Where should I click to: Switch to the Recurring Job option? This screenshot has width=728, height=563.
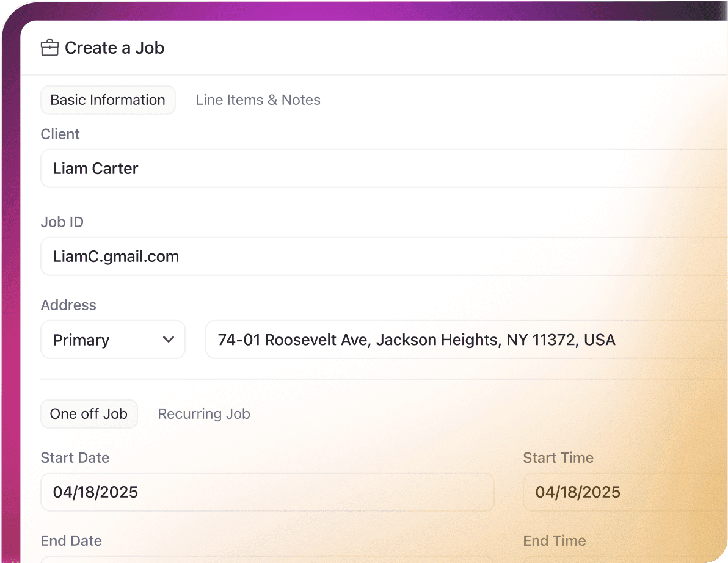[204, 414]
